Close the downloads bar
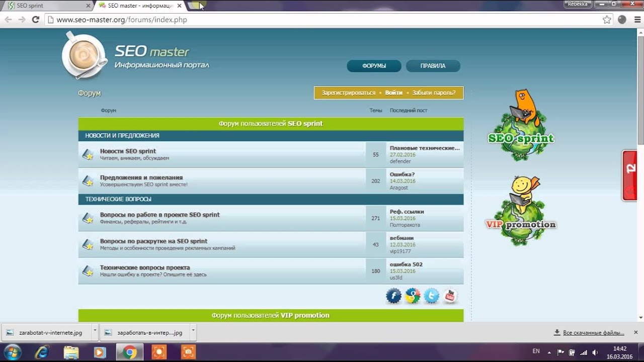 635,332
